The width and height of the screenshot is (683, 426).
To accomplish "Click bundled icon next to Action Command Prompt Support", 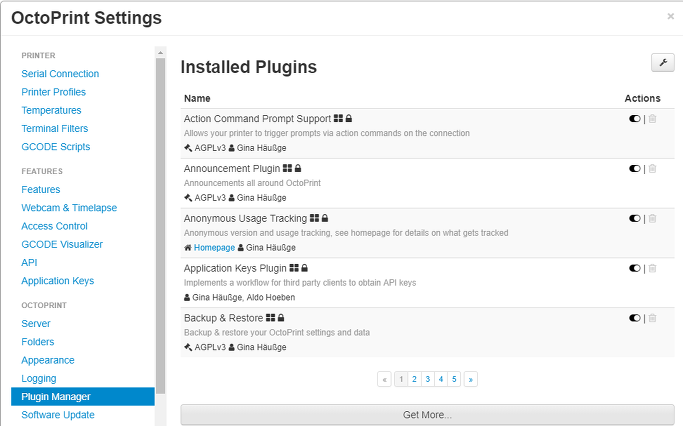I will pyautogui.click(x=338, y=118).
